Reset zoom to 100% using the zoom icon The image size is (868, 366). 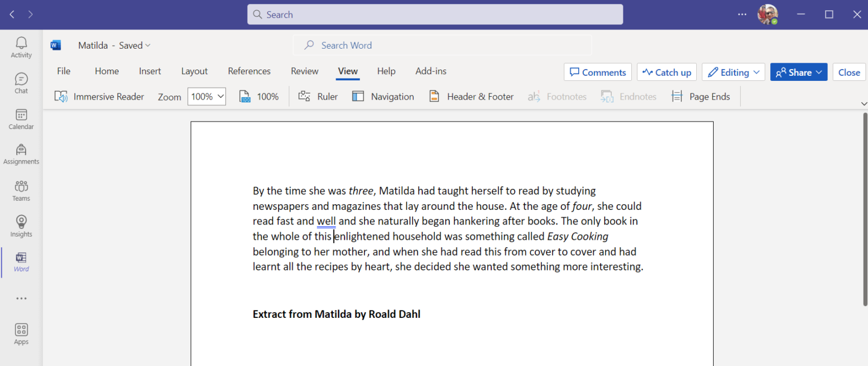click(258, 96)
